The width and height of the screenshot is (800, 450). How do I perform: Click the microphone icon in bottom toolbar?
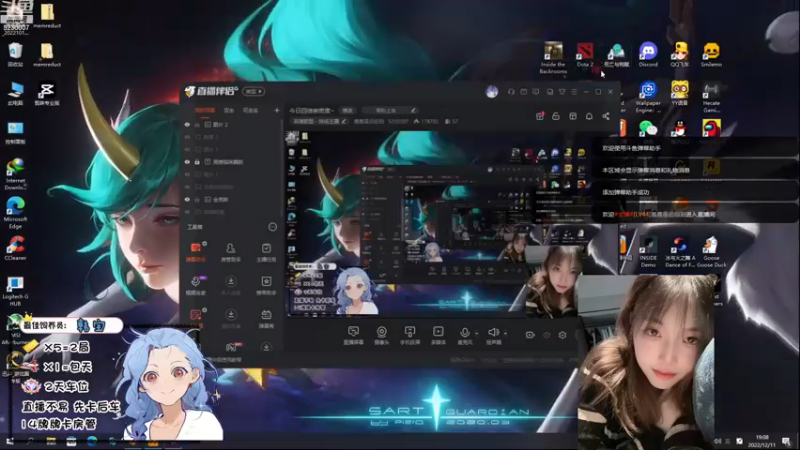point(465,335)
